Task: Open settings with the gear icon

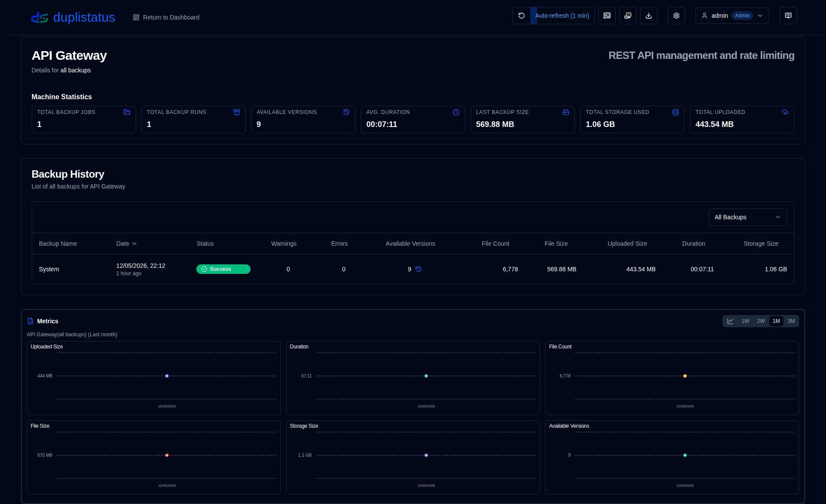Action: (676, 16)
